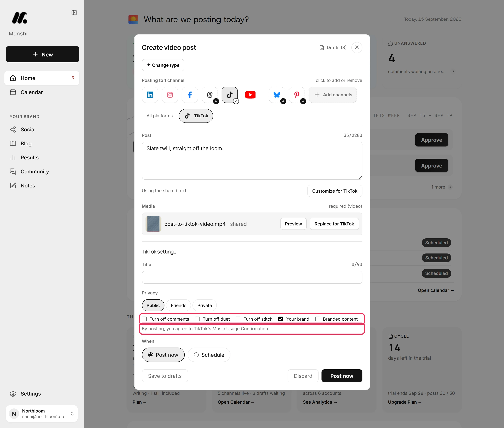Screen dimensions: 504x428
Task: Set privacy to Friends
Action: click(178, 306)
